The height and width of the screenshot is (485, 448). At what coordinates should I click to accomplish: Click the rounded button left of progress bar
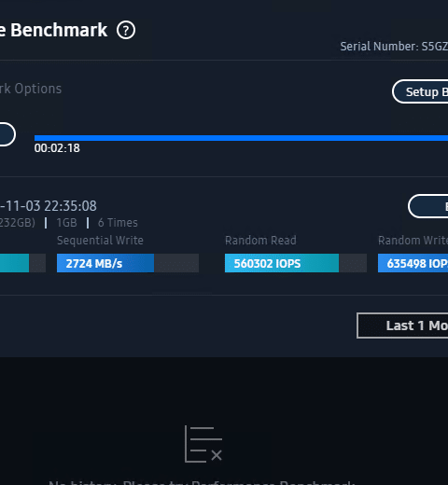click(x=7, y=134)
